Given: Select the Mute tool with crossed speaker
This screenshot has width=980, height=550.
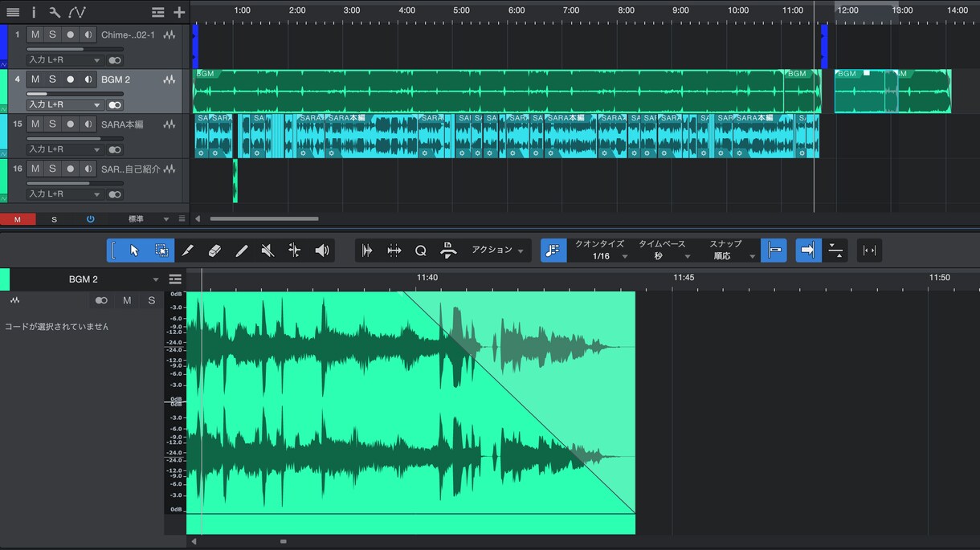Looking at the screenshot, I should (268, 251).
